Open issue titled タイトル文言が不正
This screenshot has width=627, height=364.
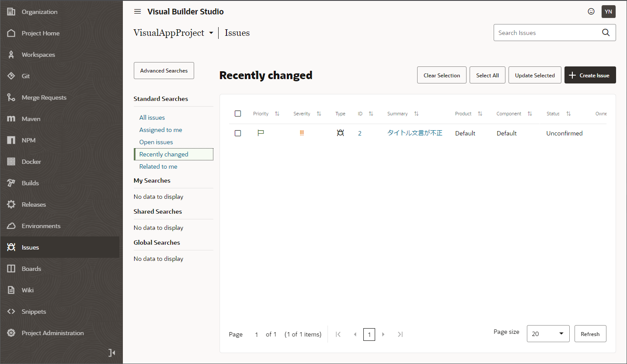coord(415,133)
